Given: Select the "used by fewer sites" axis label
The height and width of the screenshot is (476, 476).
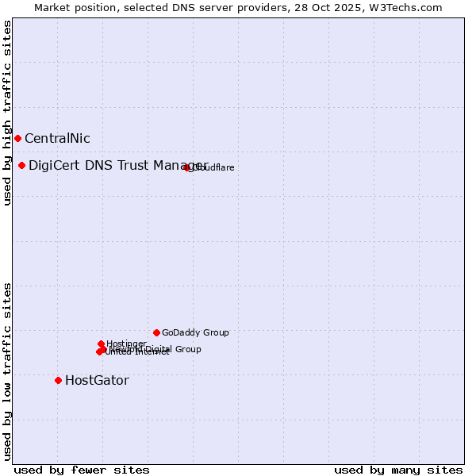Looking at the screenshot, I should click(x=82, y=470).
